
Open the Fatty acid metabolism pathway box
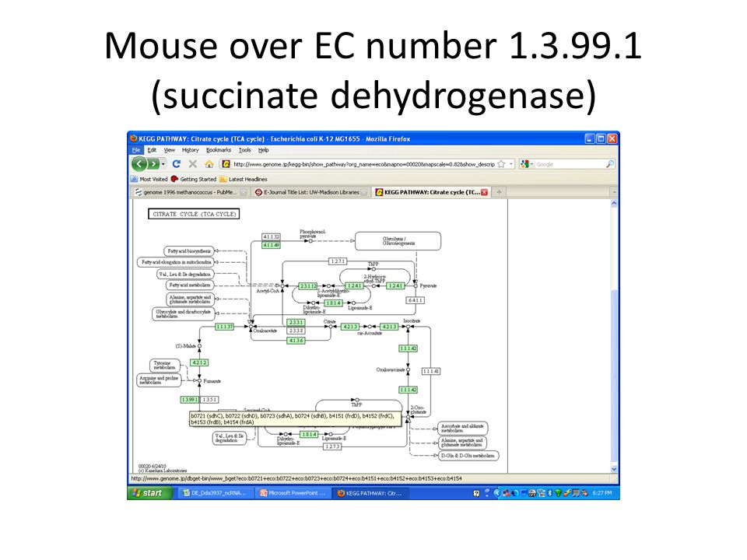coord(190,285)
